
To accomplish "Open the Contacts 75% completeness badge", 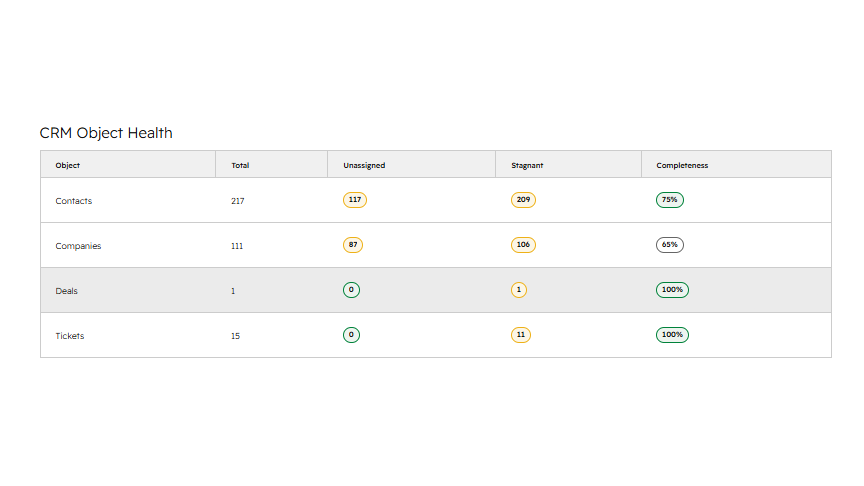I will coord(669,200).
